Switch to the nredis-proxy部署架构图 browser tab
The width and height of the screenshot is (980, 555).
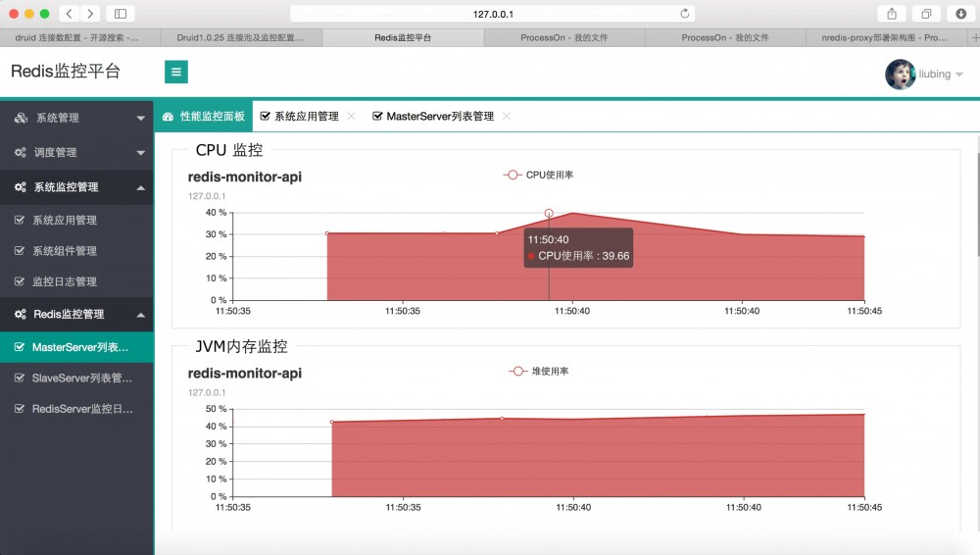888,37
